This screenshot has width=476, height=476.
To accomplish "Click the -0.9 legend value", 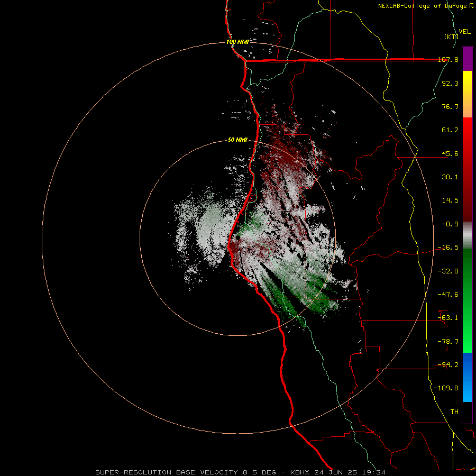I will click(450, 224).
